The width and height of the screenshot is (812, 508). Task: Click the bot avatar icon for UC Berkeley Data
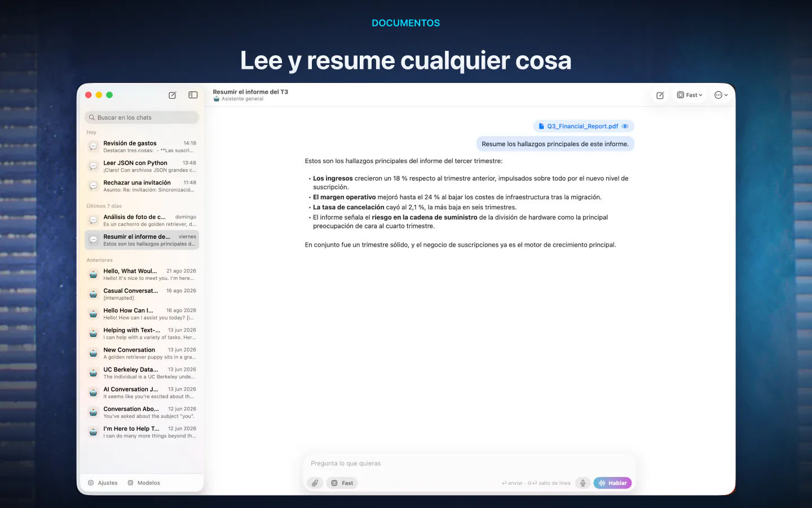point(94,373)
